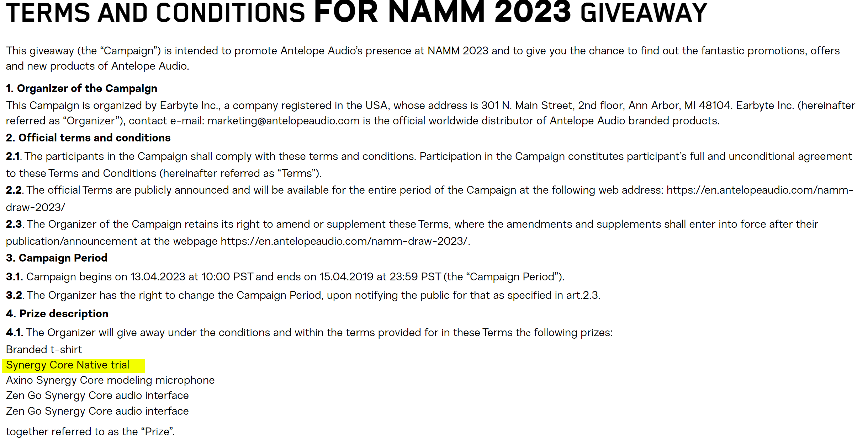Click the "3. Campaign Period" heading

click(57, 258)
